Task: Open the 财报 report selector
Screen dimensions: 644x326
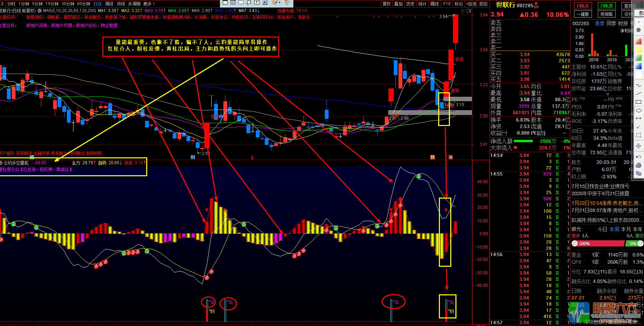Action: [x=623, y=23]
